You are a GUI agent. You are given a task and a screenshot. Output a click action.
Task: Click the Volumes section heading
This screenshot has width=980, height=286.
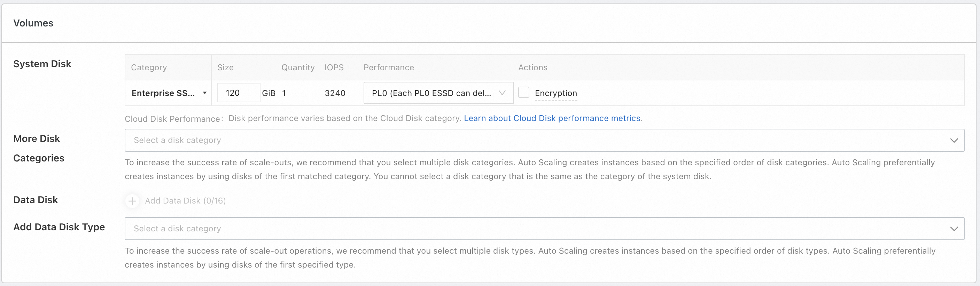33,23
